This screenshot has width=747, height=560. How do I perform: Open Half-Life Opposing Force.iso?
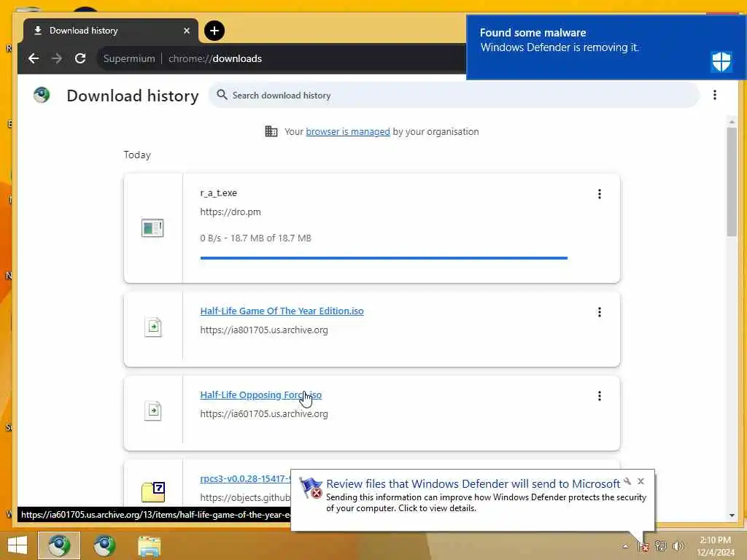tap(261, 394)
